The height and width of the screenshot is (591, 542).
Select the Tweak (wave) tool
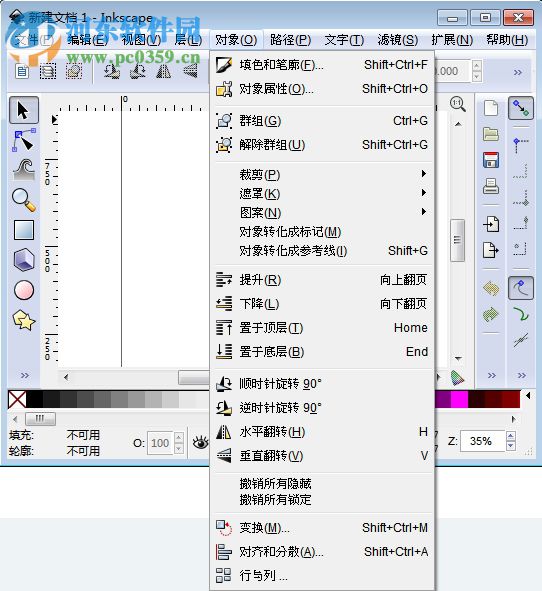coord(24,169)
